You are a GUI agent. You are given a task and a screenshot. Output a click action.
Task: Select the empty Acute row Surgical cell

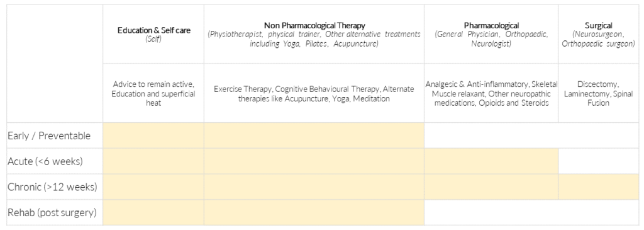[x=599, y=161]
